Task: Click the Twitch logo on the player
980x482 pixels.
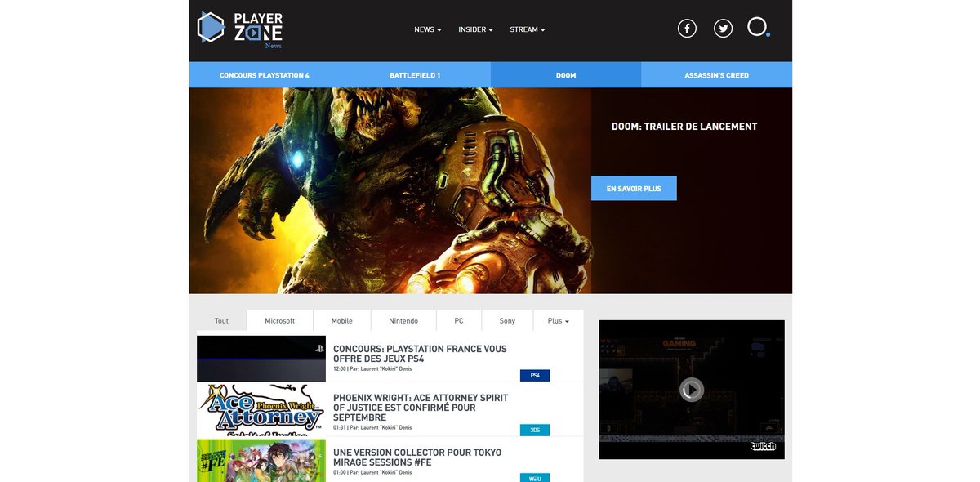Action: tap(763, 446)
